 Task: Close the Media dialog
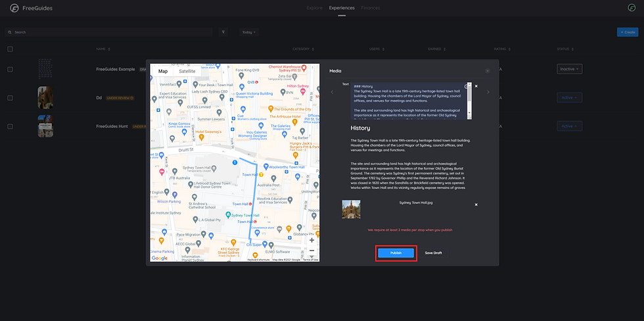[488, 70]
